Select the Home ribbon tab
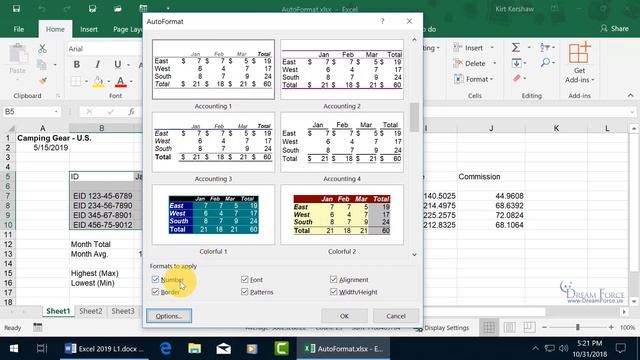The height and width of the screenshot is (360, 640). [55, 29]
